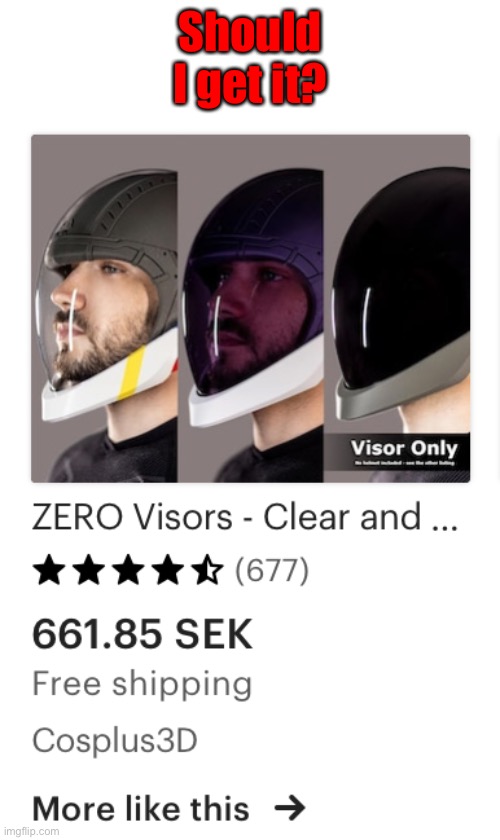Screen dimensions: 500x840
Task: Open the ZERO Visors product title
Action: click(x=244, y=517)
